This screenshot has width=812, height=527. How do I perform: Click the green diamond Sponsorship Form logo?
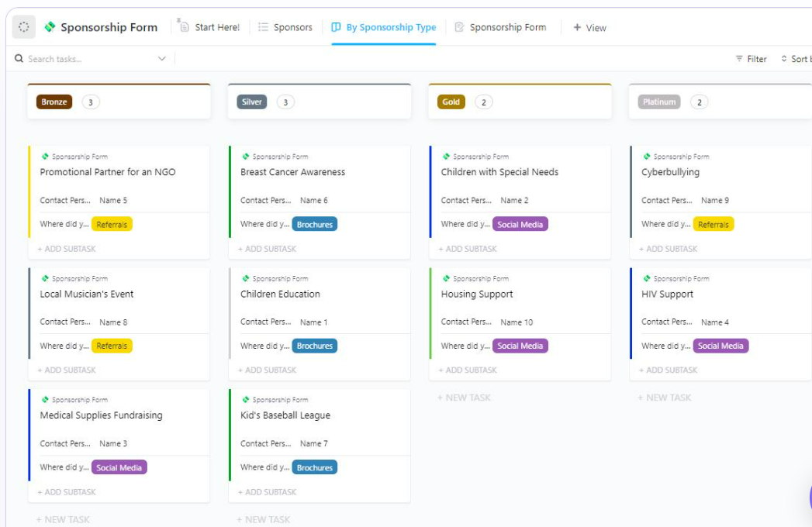click(50, 27)
